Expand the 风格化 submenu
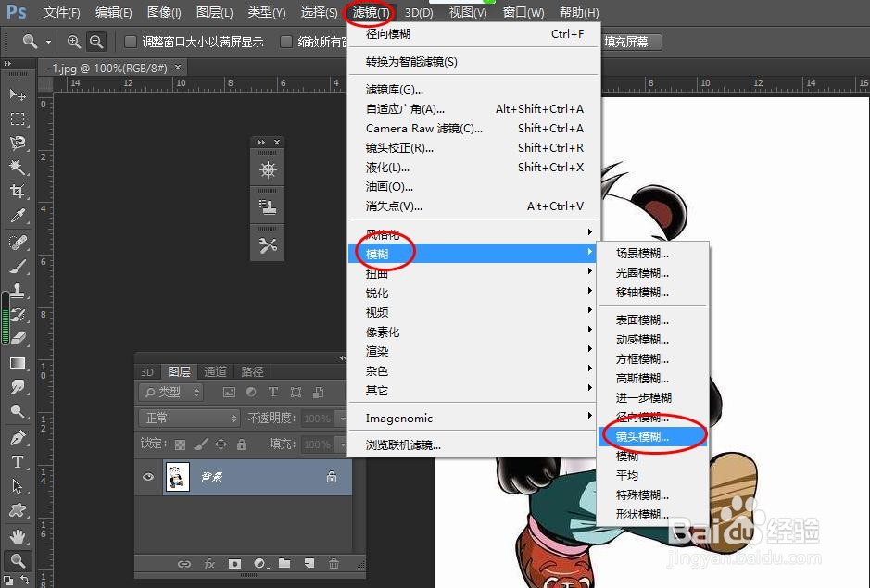The height and width of the screenshot is (588, 870). [x=471, y=234]
